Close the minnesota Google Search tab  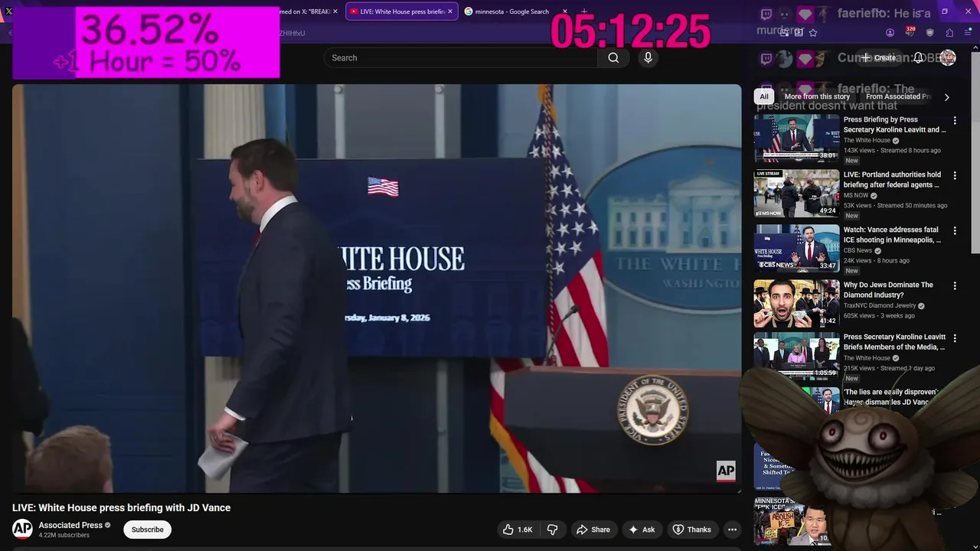coord(565,11)
